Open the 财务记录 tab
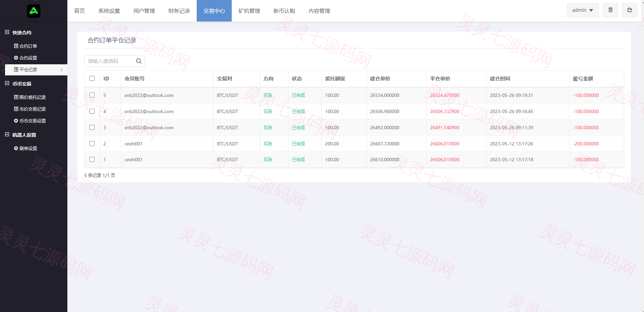The height and width of the screenshot is (312, 644). tap(179, 11)
